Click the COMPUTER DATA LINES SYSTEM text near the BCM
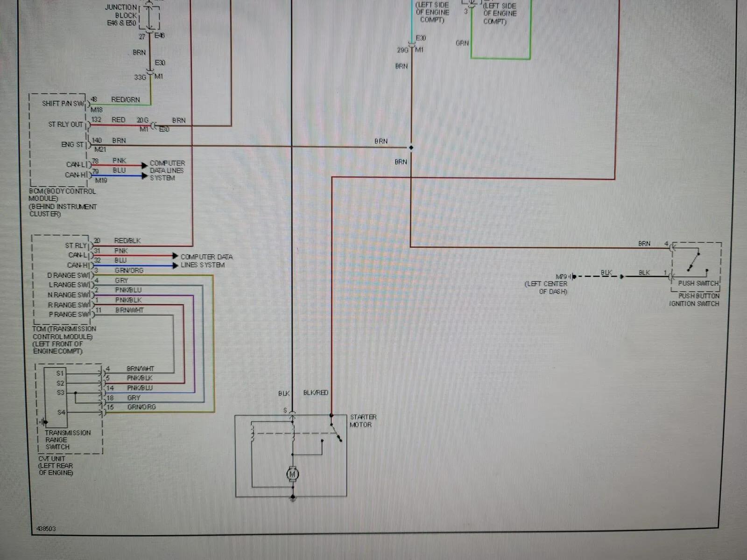Screen dimensions: 747x560 coord(167,170)
